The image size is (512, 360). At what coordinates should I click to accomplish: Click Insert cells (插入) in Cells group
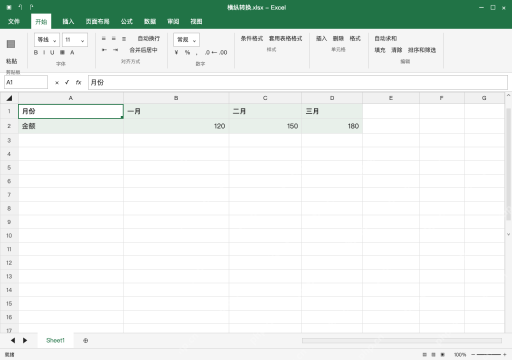(x=321, y=39)
